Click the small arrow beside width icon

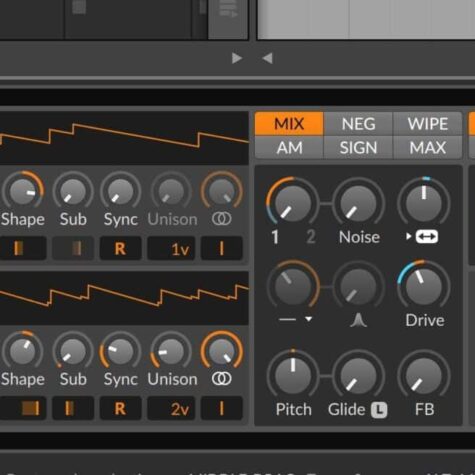tap(408, 237)
